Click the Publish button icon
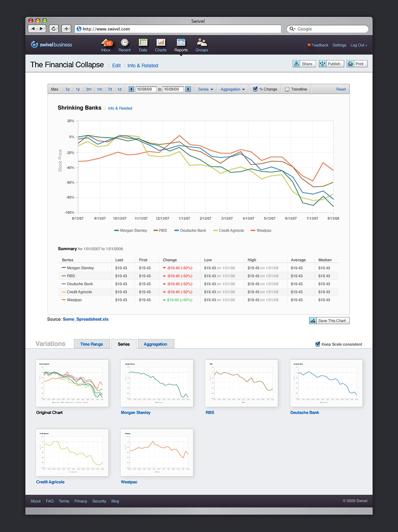The image size is (398, 532). 323,64
